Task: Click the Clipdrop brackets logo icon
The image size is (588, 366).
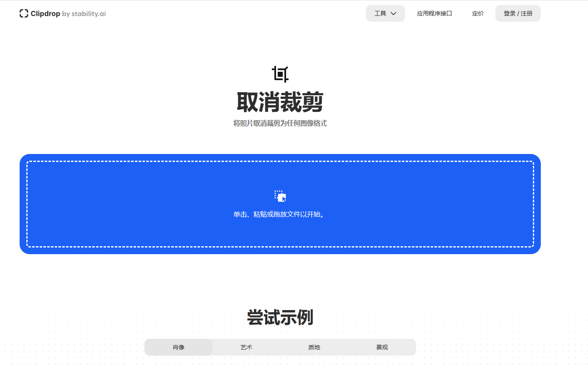Action: pyautogui.click(x=24, y=13)
